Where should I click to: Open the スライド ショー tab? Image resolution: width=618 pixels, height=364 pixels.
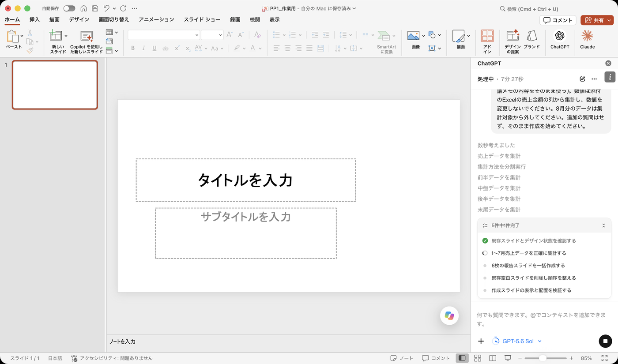202,19
